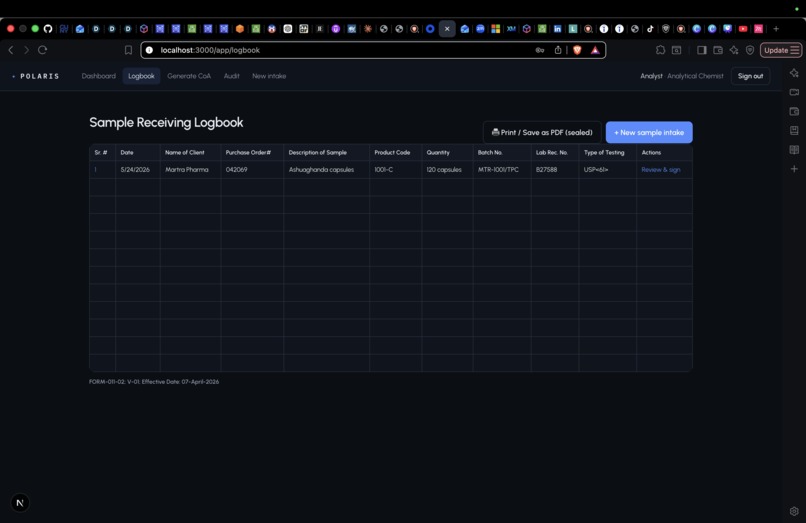Click the Purchase Order# column header
Image resolution: width=806 pixels, height=523 pixels.
248,153
